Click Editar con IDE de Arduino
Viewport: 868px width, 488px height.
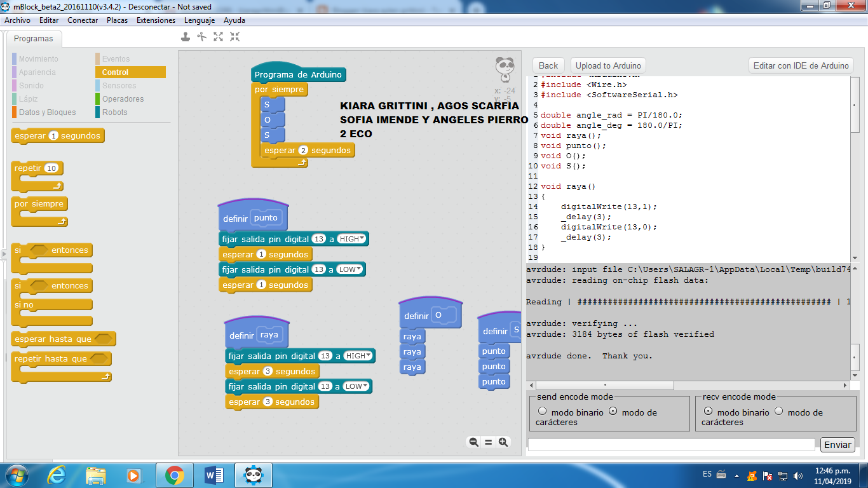point(801,65)
